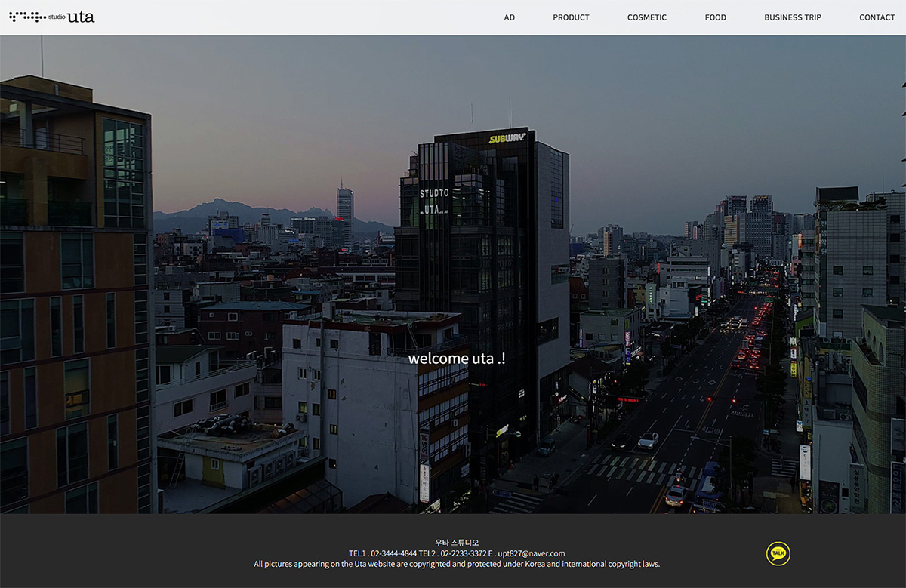
Task: Open the CONTACT page
Action: tap(877, 17)
